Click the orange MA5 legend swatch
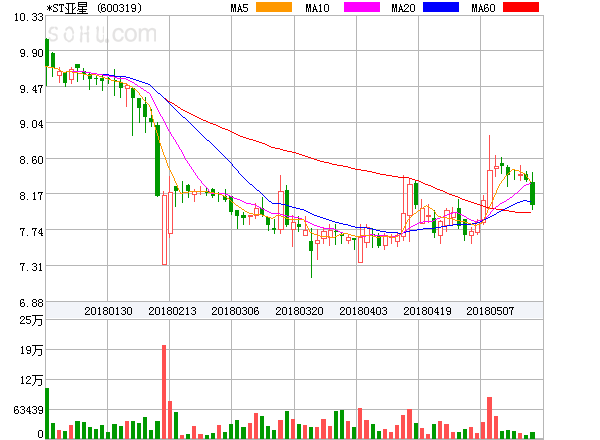The width and height of the screenshot is (600, 440). click(x=274, y=7)
